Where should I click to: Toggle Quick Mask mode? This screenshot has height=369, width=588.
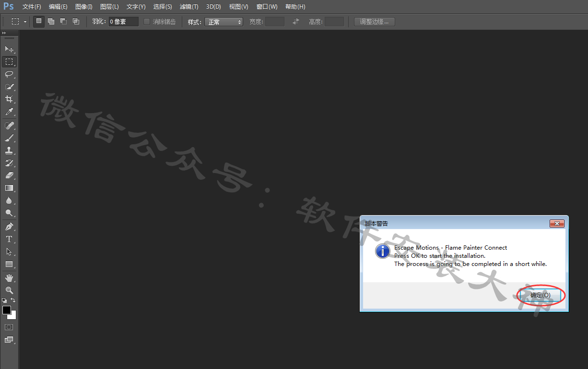coord(9,327)
